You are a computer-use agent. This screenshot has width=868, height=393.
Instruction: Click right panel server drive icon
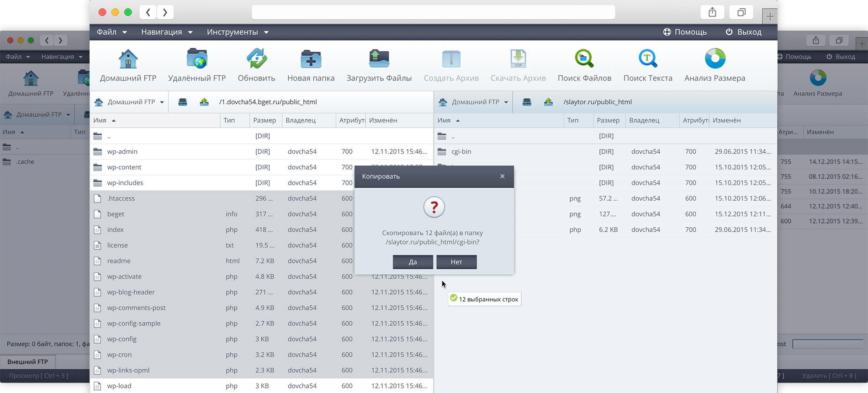coord(527,102)
